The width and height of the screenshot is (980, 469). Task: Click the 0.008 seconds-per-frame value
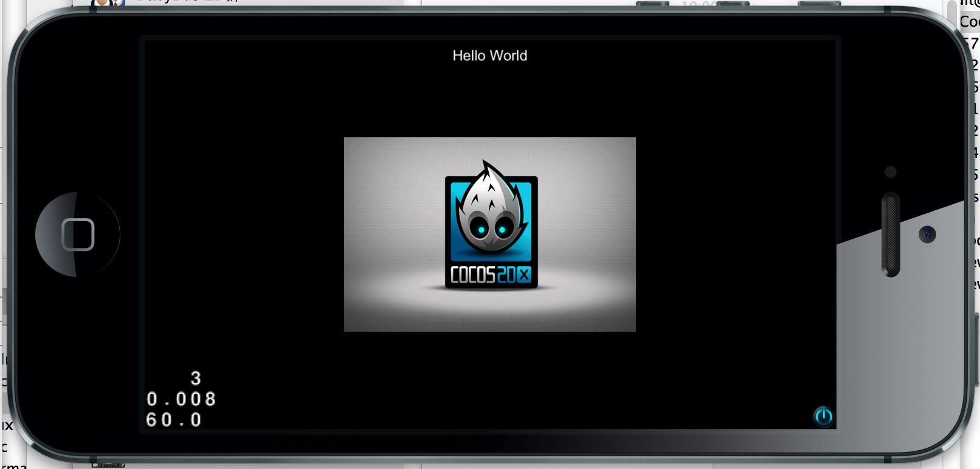(x=181, y=399)
